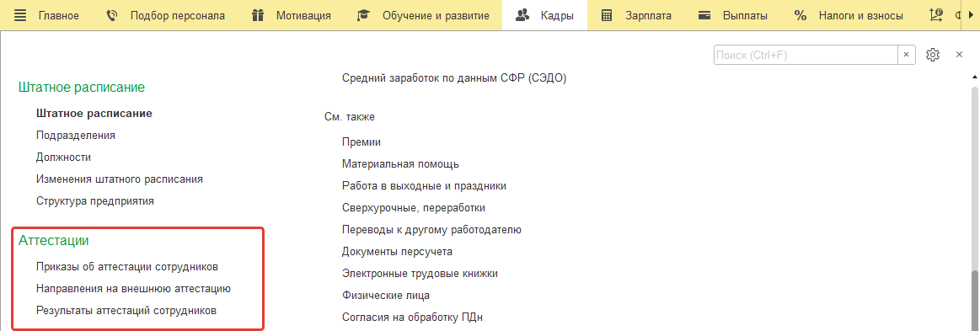This screenshot has width=980, height=331.
Task: Click the calculator icon of Зарплата
Action: pyautogui.click(x=606, y=16)
